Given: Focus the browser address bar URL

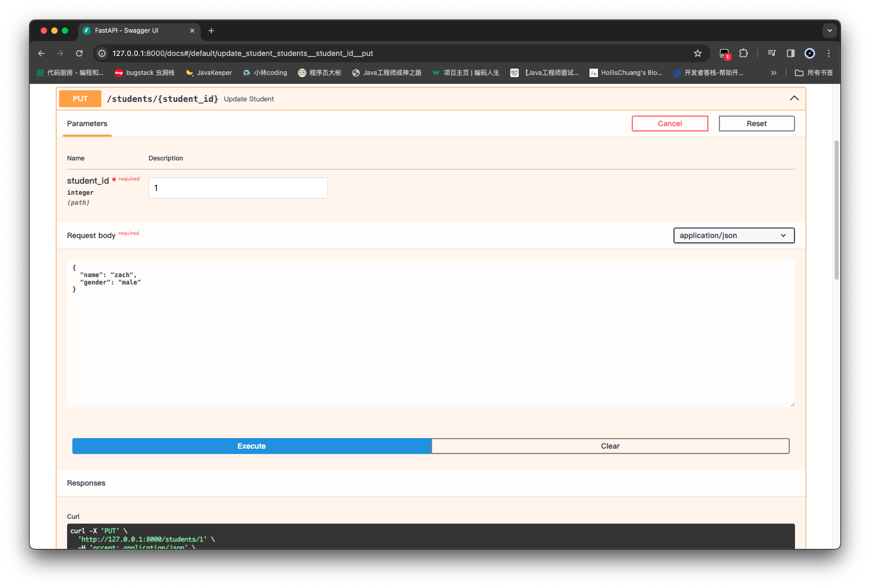Looking at the screenshot, I should pos(243,53).
